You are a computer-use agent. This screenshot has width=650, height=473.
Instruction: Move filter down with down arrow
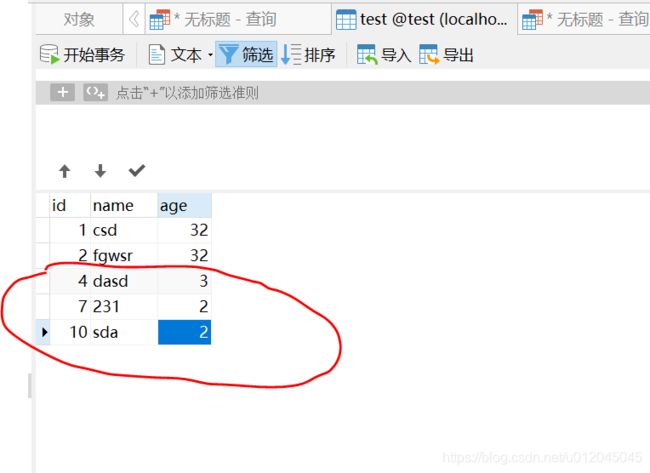pyautogui.click(x=100, y=171)
